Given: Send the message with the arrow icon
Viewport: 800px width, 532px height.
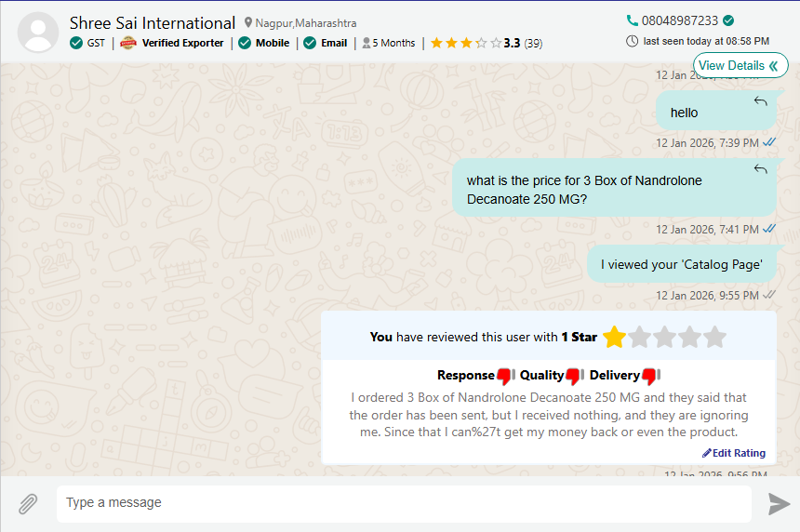Looking at the screenshot, I should tap(780, 504).
